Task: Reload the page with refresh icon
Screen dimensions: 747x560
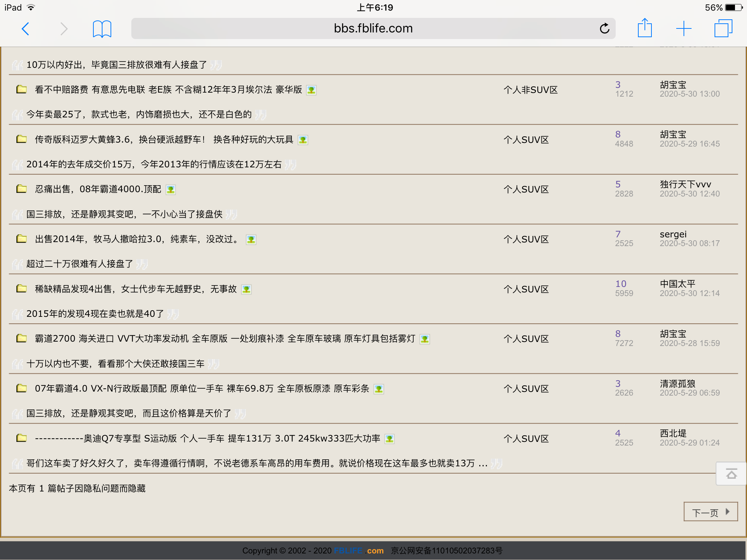Action: (604, 28)
